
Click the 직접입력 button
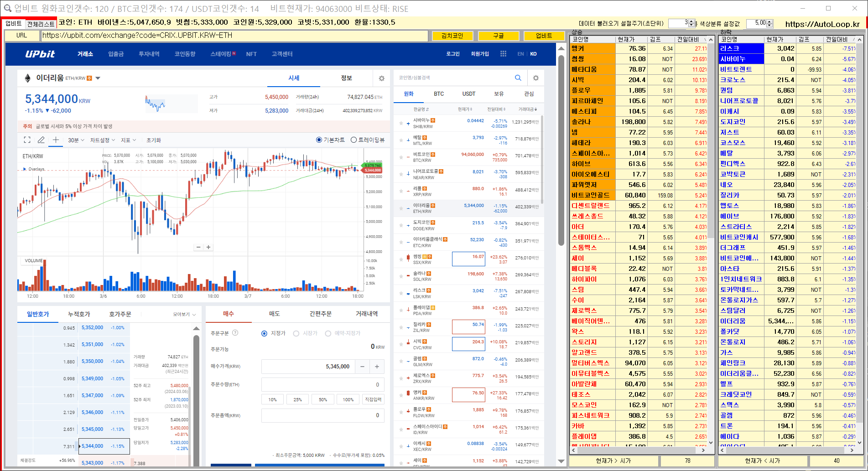pyautogui.click(x=374, y=399)
